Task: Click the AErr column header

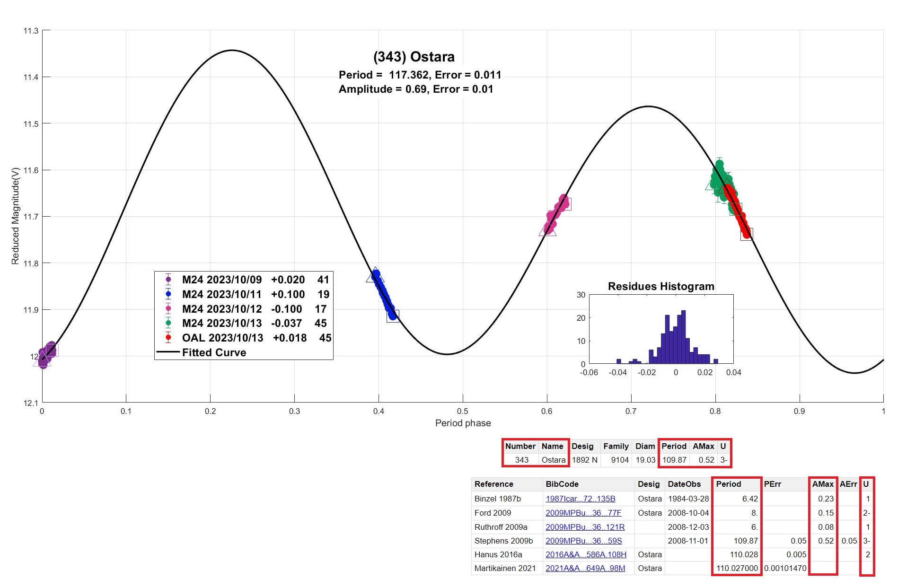Action: pos(848,484)
